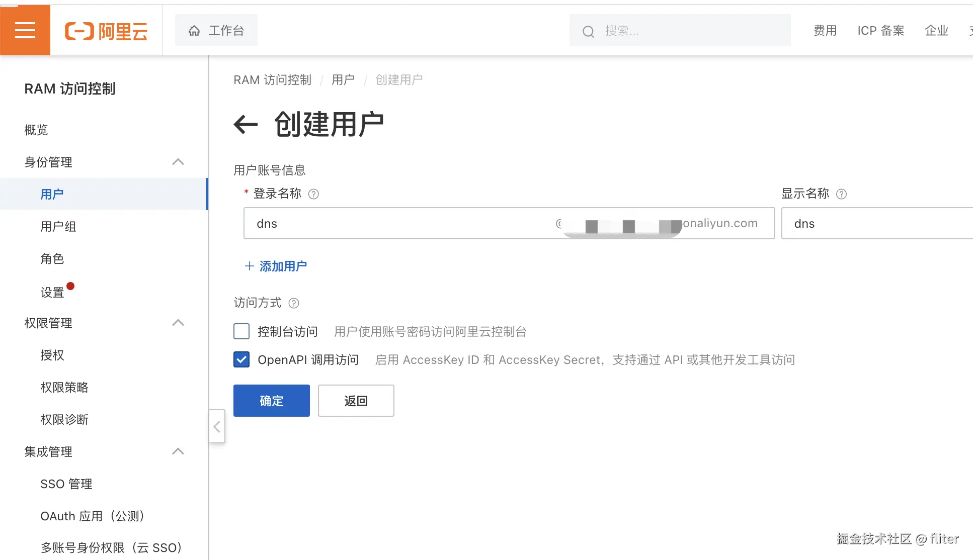973x560 pixels.
Task: Click the help icon next to 访问方式
Action: coord(294,303)
